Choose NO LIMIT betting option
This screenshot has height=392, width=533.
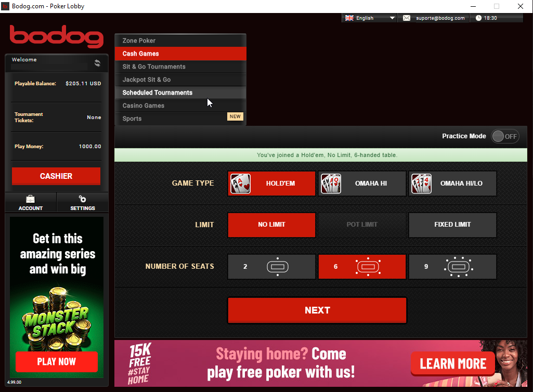coord(271,225)
